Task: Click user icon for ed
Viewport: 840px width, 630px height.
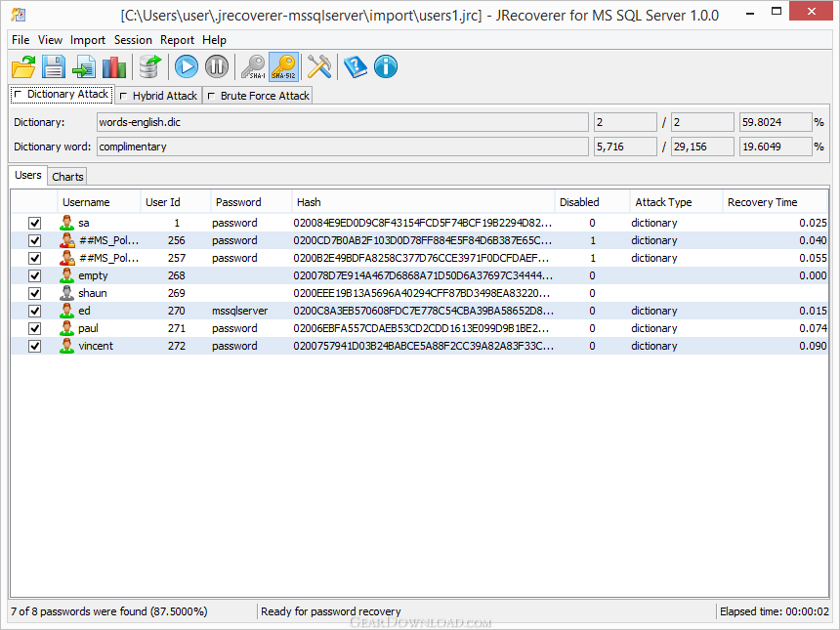Action: (x=67, y=311)
